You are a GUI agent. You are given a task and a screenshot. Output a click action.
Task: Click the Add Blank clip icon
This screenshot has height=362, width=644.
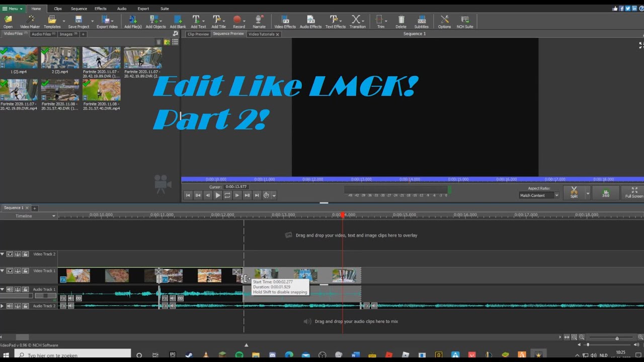tap(178, 22)
